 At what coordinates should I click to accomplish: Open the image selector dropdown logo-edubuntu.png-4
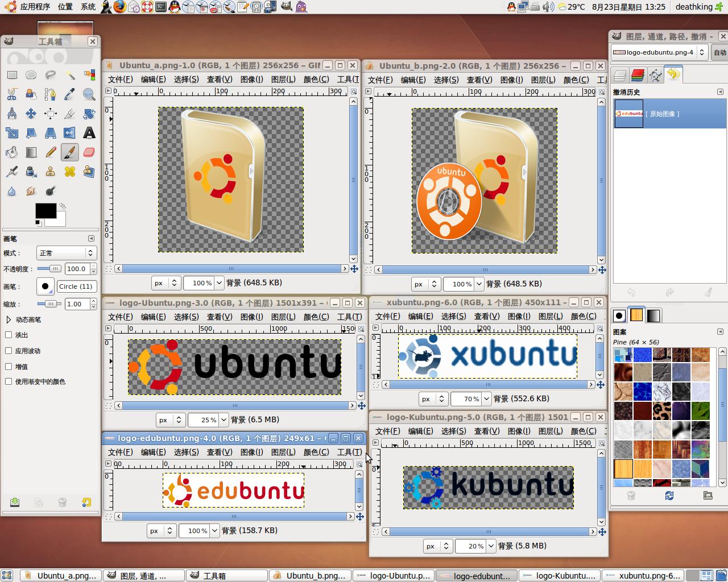point(660,52)
